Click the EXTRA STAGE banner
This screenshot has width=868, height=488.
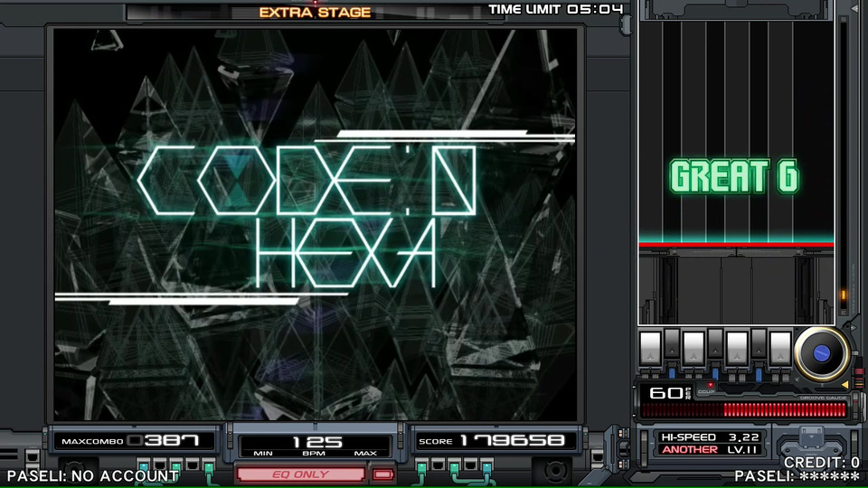(315, 12)
